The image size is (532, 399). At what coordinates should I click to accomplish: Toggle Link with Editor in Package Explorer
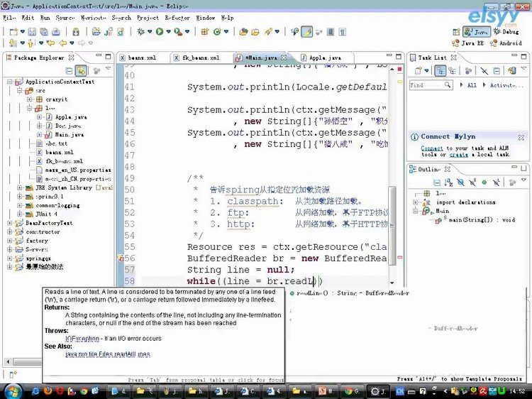click(81, 70)
